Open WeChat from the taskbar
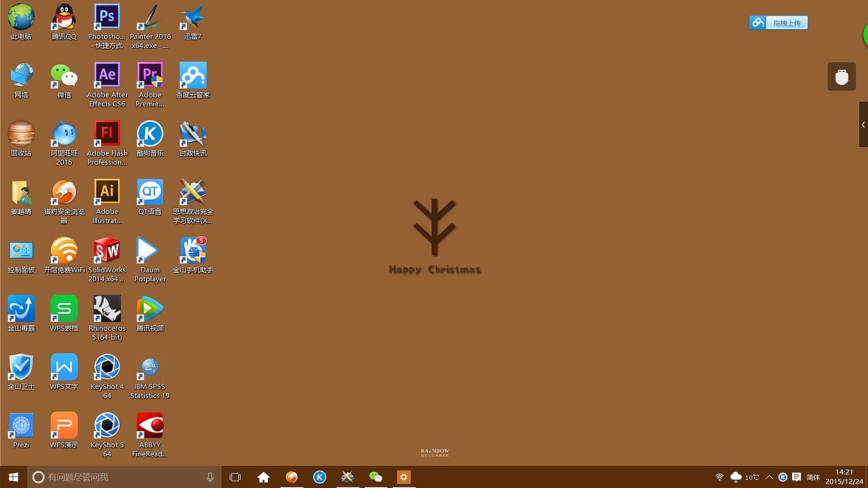 click(x=375, y=477)
